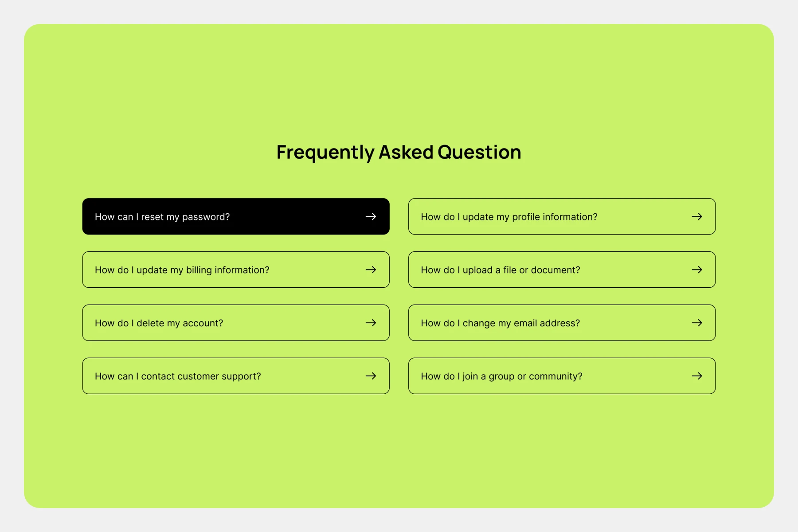The height and width of the screenshot is (532, 798).
Task: Click arrow on the contact customer support row
Action: (x=371, y=376)
